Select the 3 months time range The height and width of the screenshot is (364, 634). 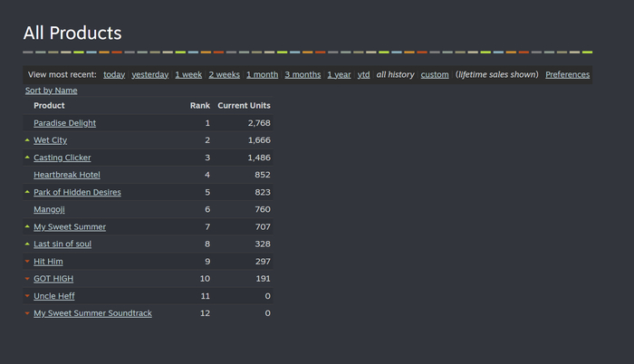(x=303, y=74)
